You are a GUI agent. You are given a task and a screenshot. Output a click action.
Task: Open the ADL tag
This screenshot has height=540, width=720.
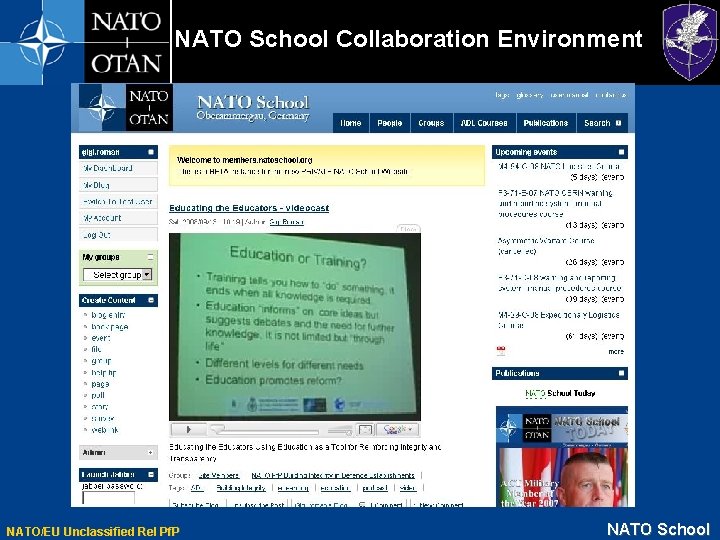(x=197, y=488)
